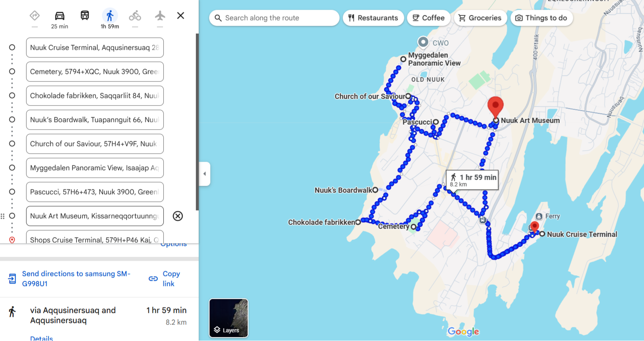Filter route by Restaurants
The image size is (644, 341).
tap(373, 18)
